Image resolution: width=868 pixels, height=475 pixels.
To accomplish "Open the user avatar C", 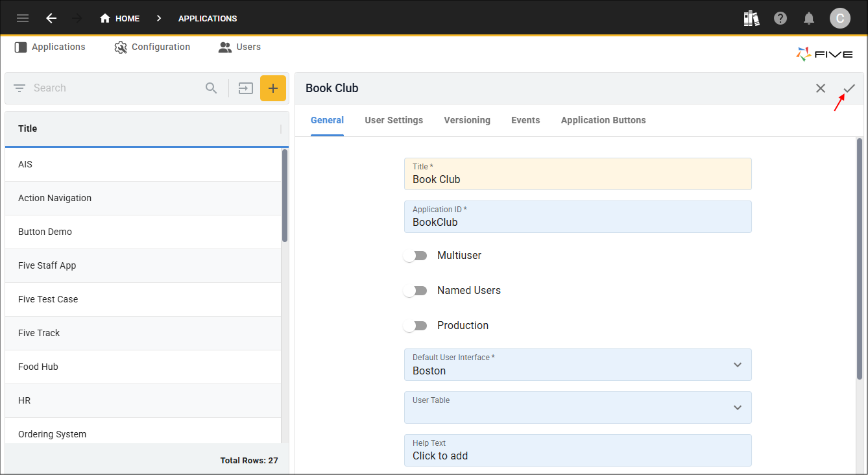I will 840,18.
